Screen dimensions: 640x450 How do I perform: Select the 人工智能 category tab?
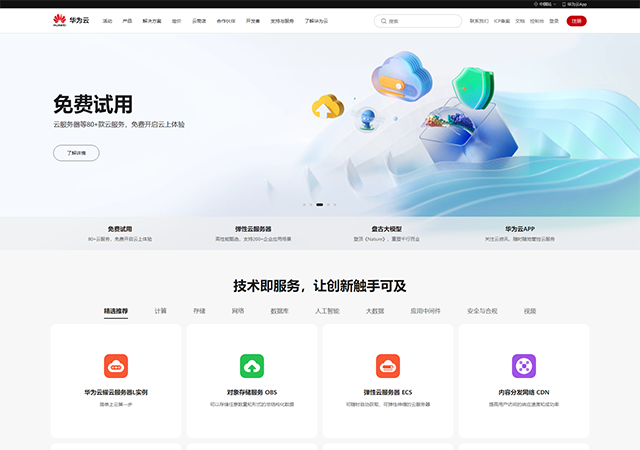pos(327,311)
